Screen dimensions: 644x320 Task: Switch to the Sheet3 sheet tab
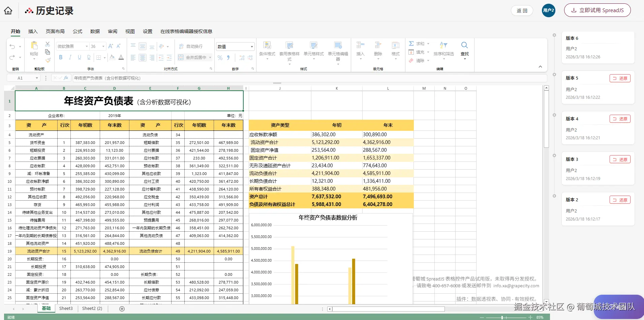click(x=66, y=309)
